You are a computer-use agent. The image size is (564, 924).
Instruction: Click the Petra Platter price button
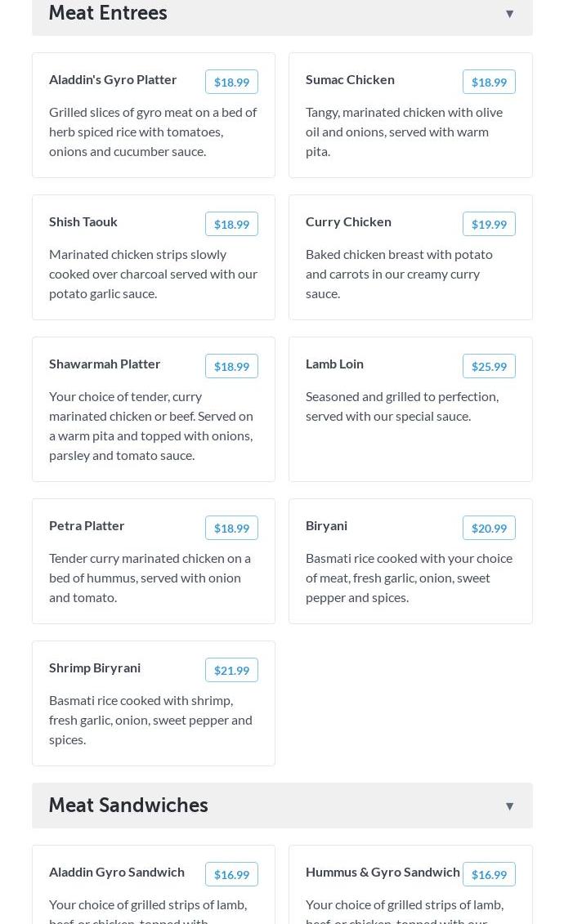[x=231, y=528]
